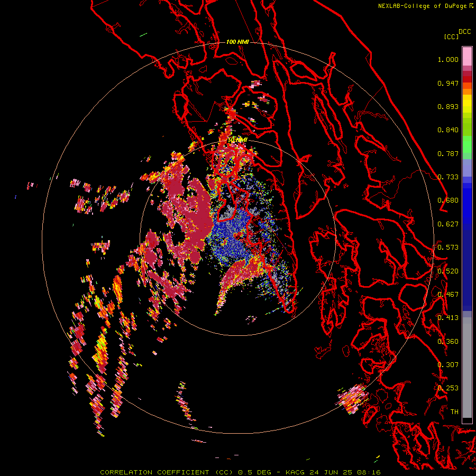Viewport: 476px width, 476px height.
Task: Click the 0.787 legend value
Action: tap(448, 153)
